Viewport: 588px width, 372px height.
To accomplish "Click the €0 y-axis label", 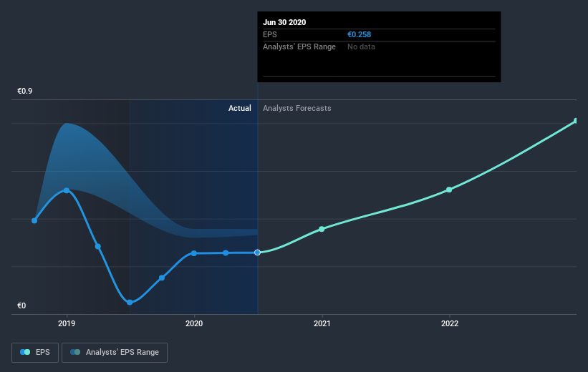I will point(21,305).
